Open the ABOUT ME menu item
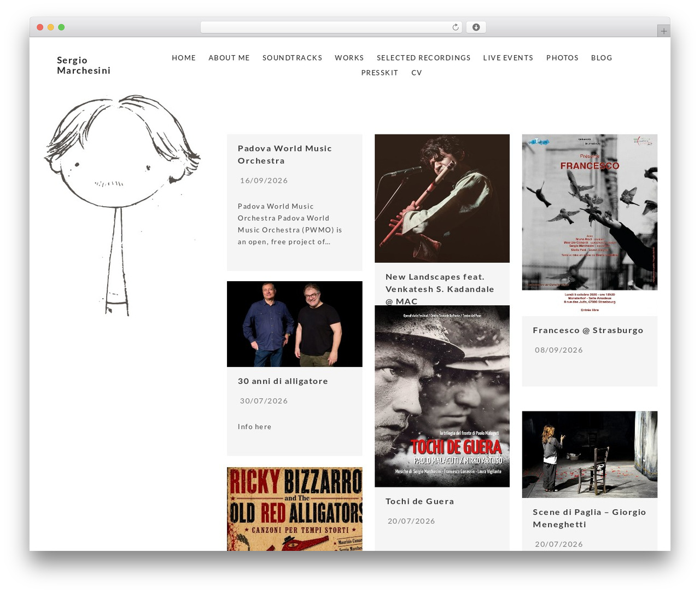 [229, 58]
